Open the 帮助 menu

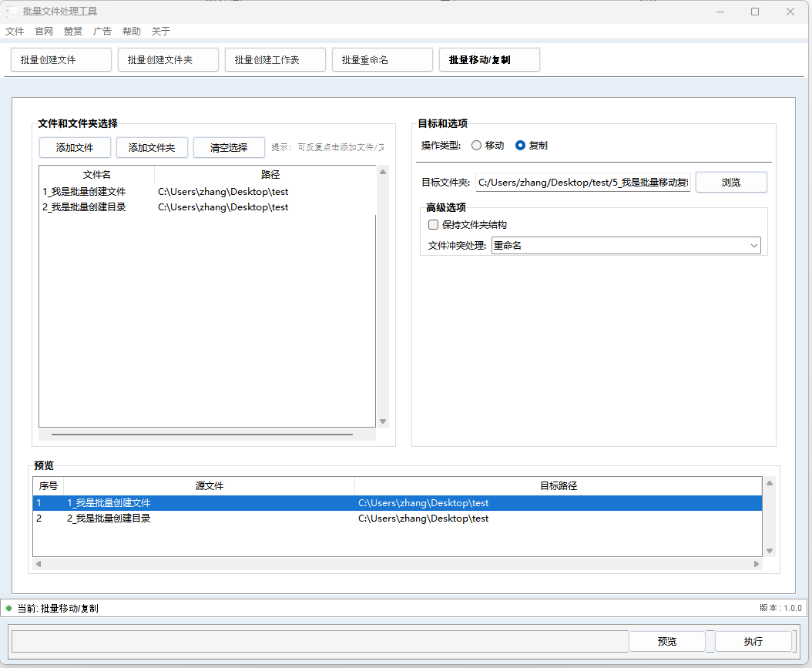pos(130,31)
